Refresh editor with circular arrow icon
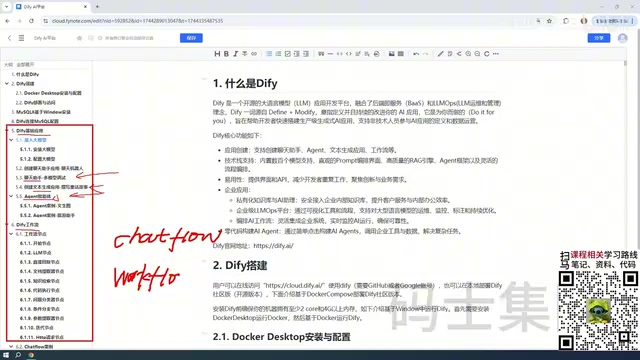Viewport: 640px width, 360px height. (x=487, y=54)
